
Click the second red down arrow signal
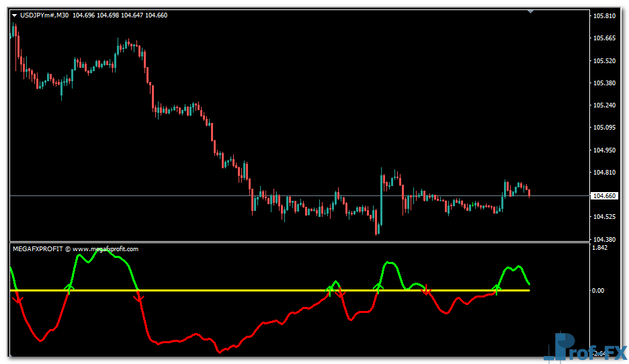pos(140,299)
